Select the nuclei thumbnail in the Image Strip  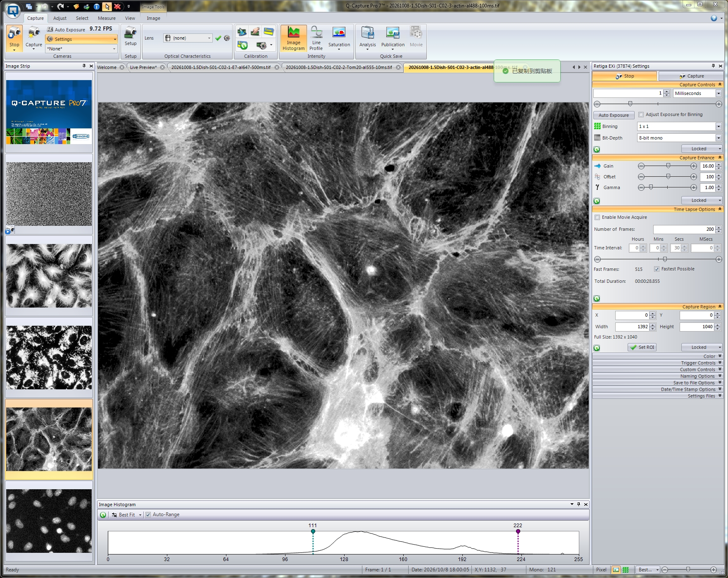tap(49, 521)
